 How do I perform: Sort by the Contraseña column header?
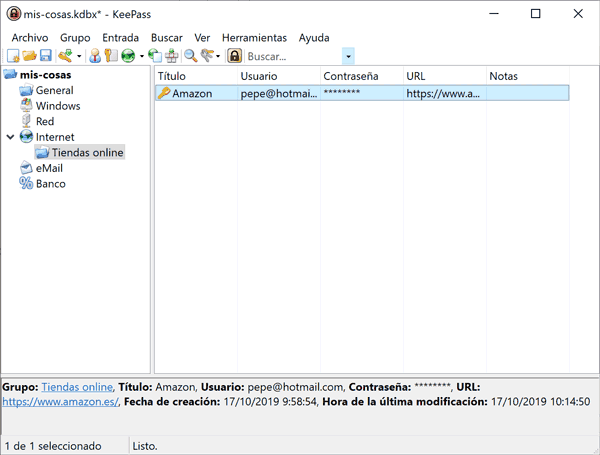(x=362, y=76)
